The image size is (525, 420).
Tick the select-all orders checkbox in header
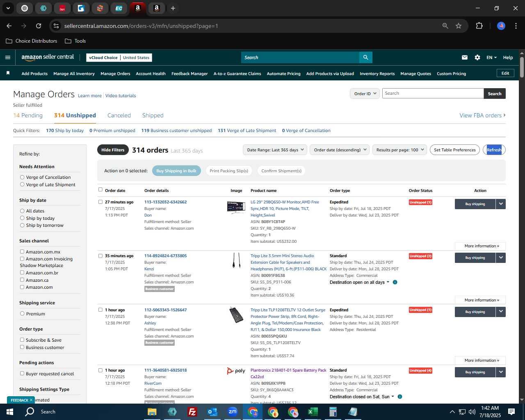pos(100,189)
